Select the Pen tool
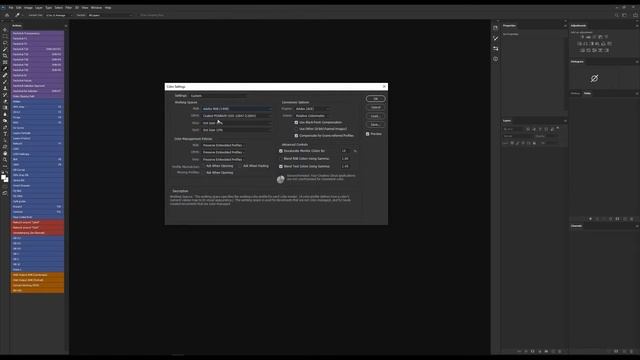The width and height of the screenshot is (640, 360). point(5,128)
